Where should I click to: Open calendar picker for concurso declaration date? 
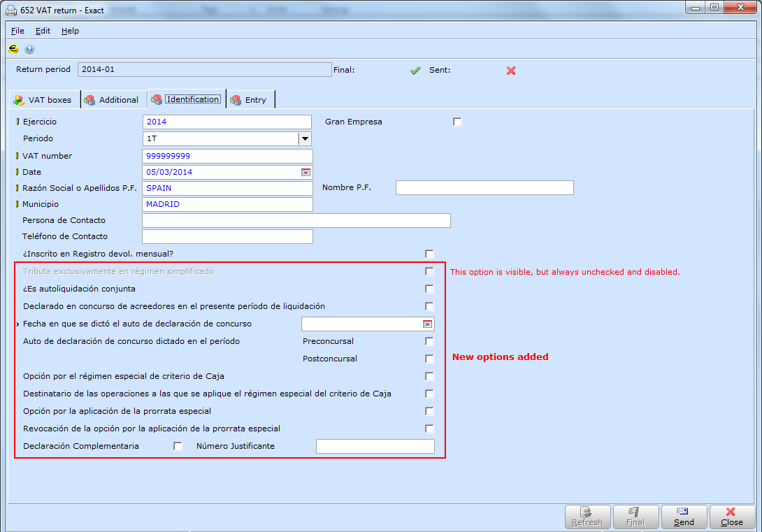click(427, 324)
